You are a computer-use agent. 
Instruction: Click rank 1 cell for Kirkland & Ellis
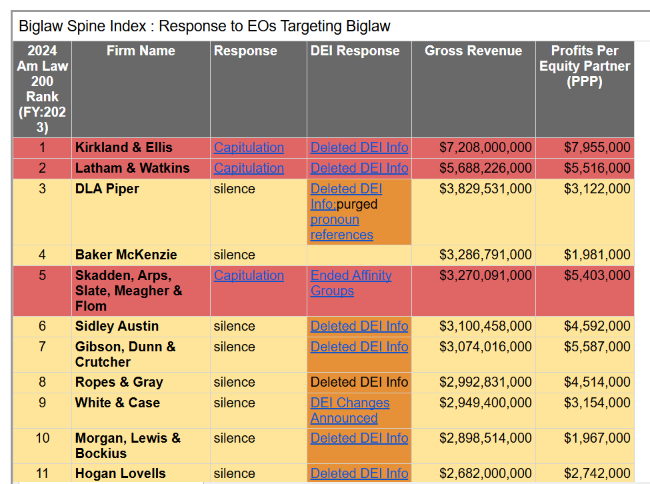(42, 148)
